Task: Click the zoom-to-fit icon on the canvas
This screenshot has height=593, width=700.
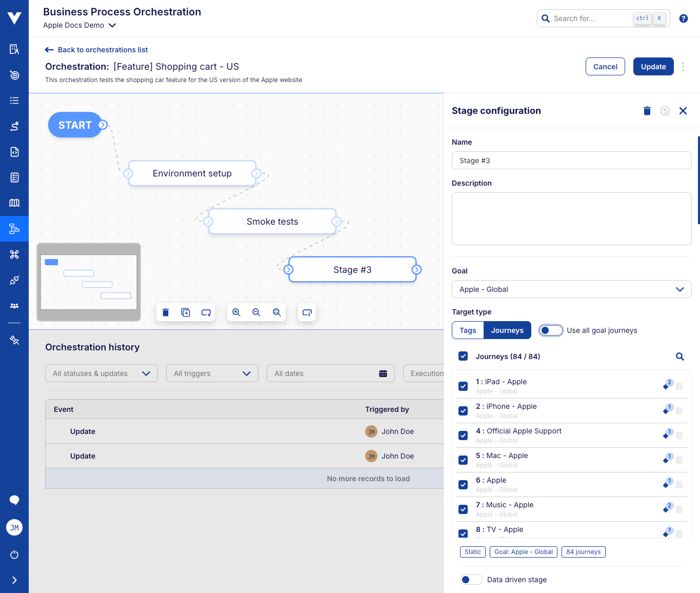Action: 277,312
